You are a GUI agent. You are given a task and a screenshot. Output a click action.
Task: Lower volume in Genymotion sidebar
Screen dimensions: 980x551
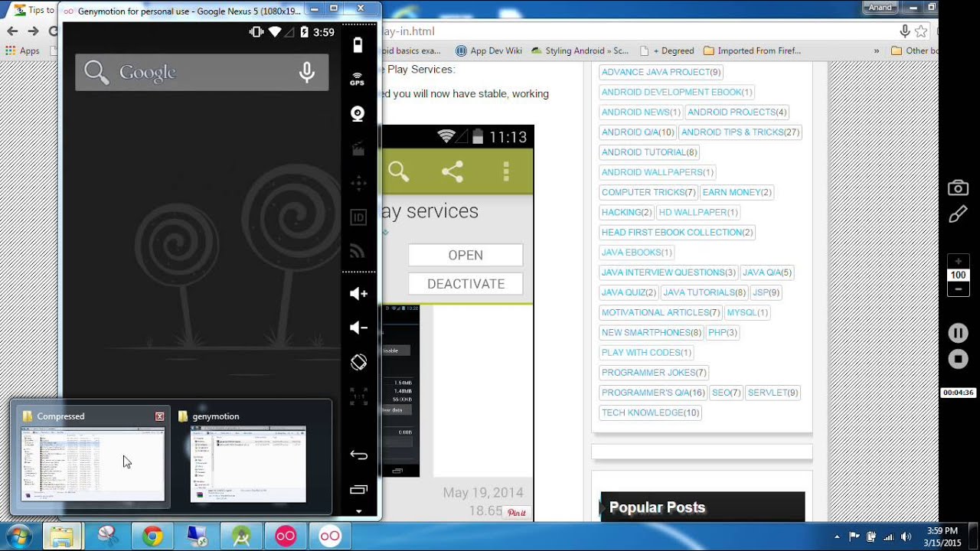[x=358, y=328]
